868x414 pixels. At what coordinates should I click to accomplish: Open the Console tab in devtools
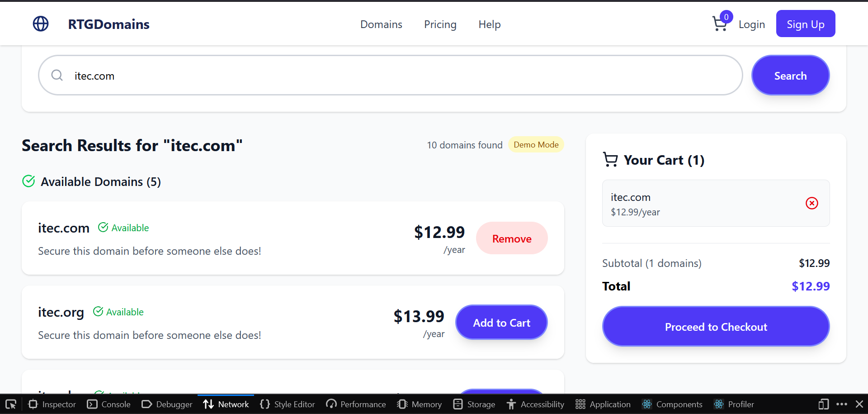pos(109,404)
